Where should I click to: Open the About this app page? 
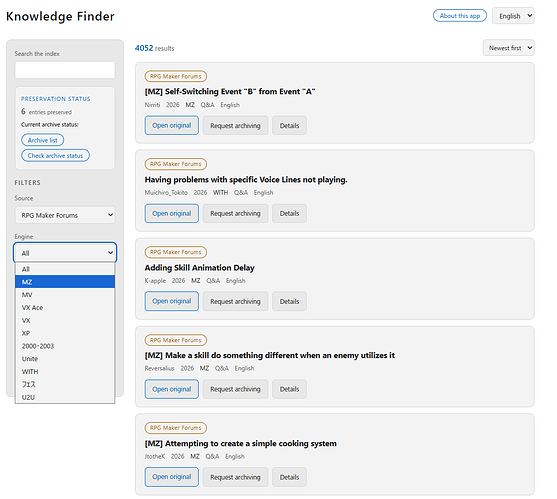pos(460,16)
